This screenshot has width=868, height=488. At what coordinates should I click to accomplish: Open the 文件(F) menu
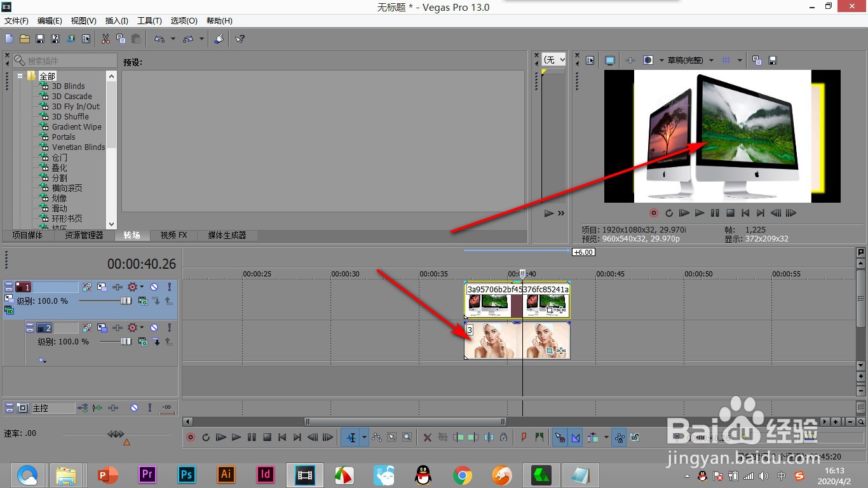click(x=17, y=21)
